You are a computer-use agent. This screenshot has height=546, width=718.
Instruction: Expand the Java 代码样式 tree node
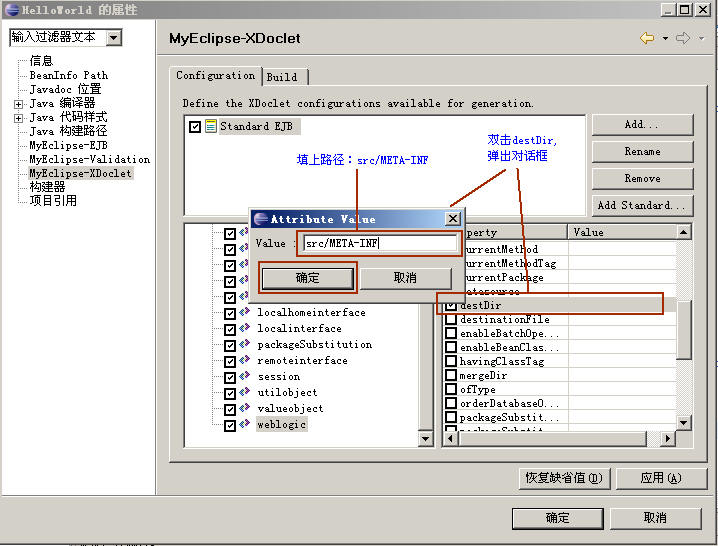tap(18, 118)
